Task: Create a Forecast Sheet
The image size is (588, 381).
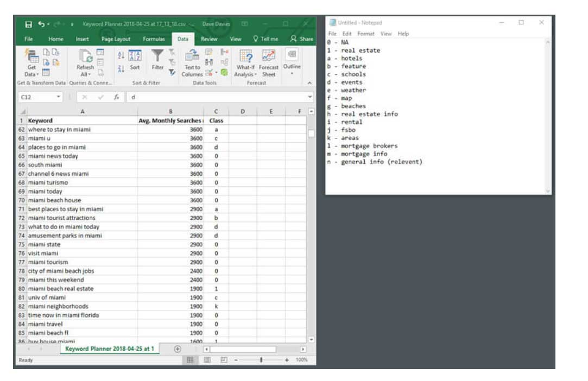Action: click(x=269, y=62)
